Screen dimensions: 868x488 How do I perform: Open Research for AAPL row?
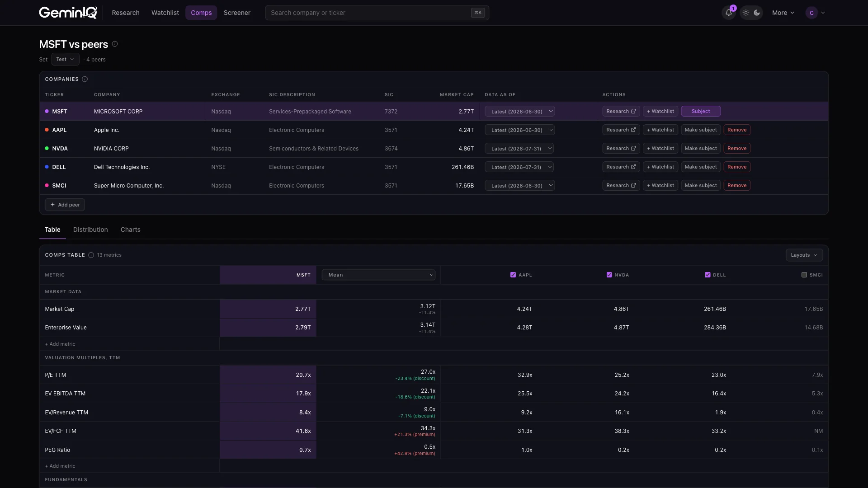(621, 130)
